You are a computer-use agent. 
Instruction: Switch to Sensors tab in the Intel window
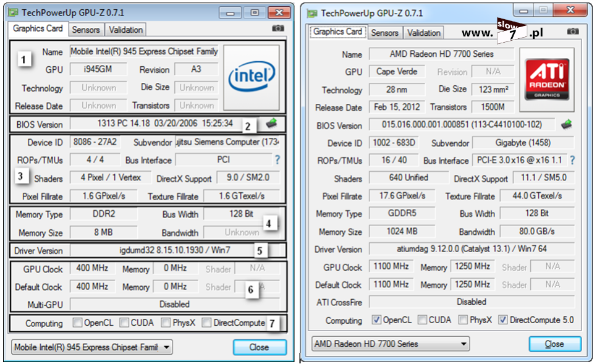[86, 30]
